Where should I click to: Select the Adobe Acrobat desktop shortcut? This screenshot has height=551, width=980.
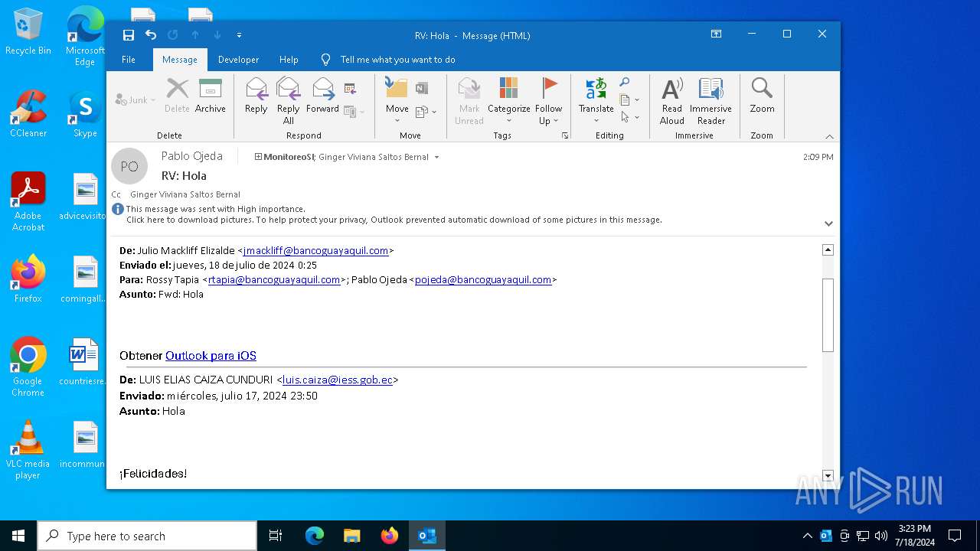coord(28,201)
